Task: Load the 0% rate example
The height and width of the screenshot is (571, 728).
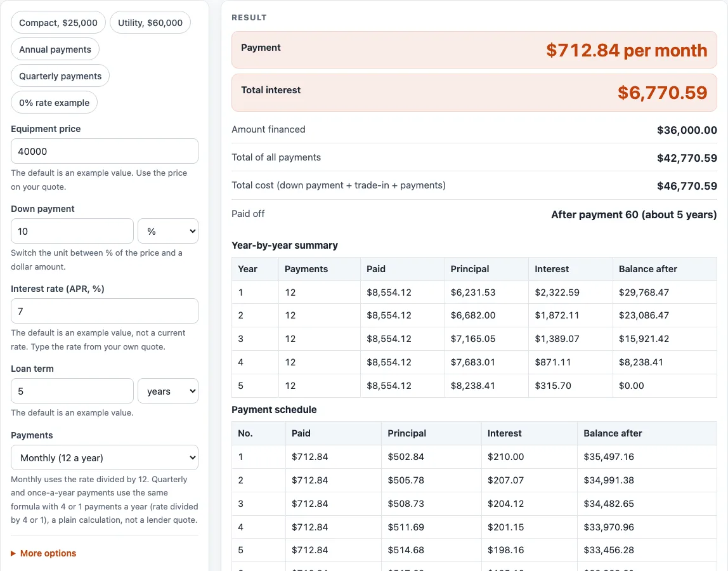Action: [x=54, y=103]
